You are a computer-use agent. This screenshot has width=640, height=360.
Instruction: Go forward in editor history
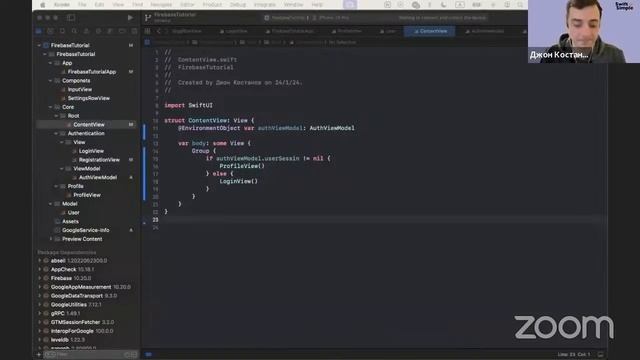click(x=166, y=31)
